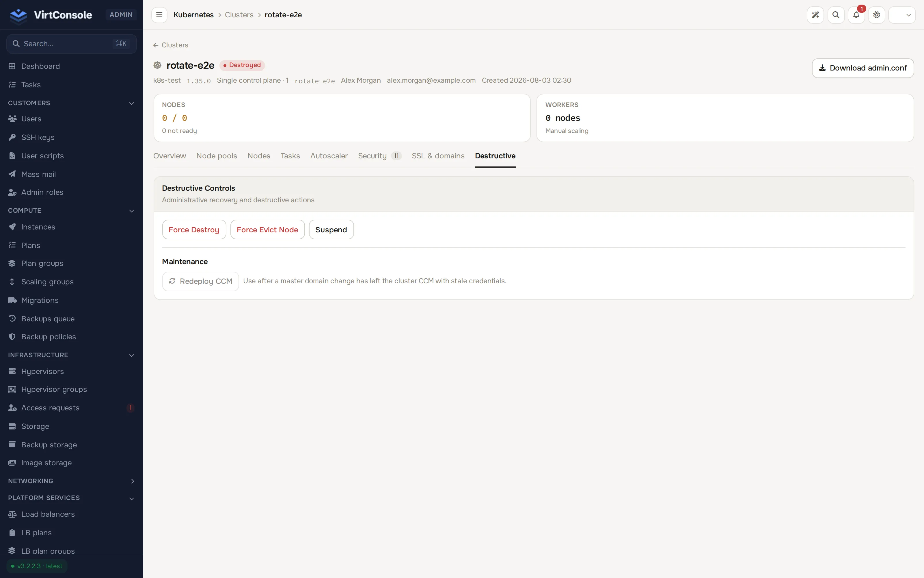Open the user account dropdown
This screenshot has height=578, width=924.
pyautogui.click(x=902, y=15)
